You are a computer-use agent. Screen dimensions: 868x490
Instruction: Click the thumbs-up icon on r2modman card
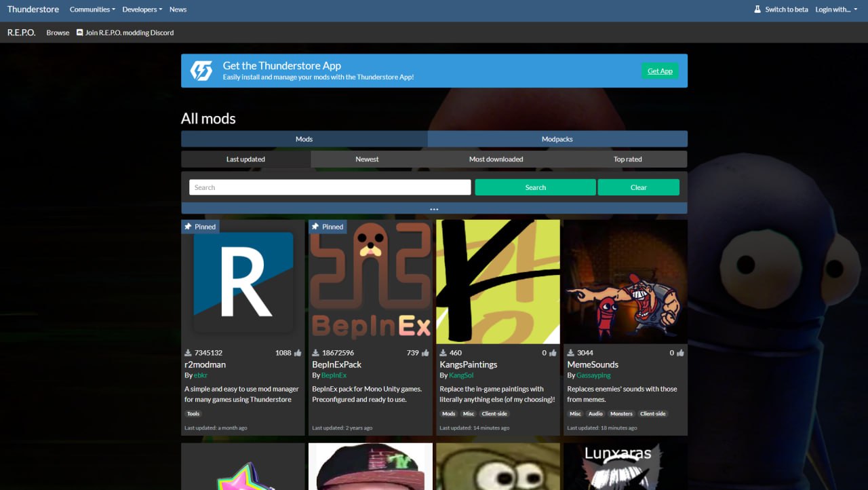tap(298, 353)
